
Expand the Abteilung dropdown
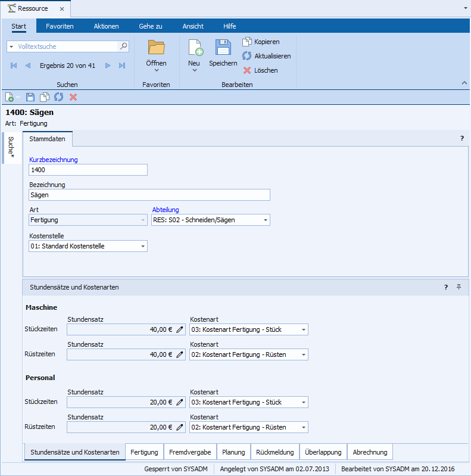tap(265, 220)
